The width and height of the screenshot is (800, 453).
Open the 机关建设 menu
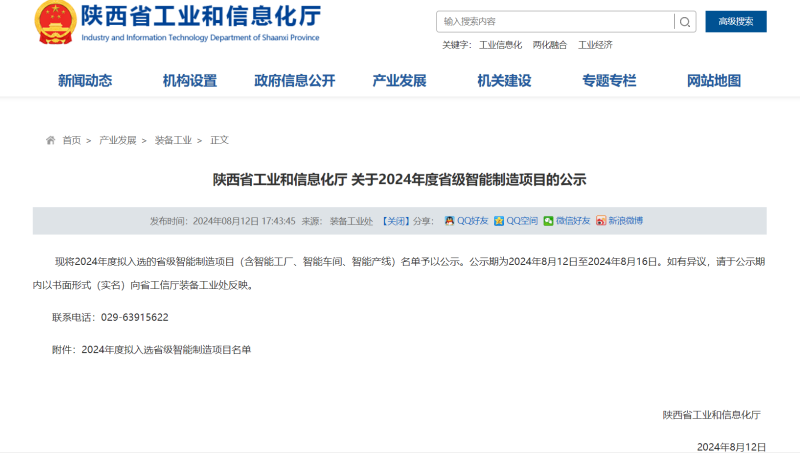point(504,81)
